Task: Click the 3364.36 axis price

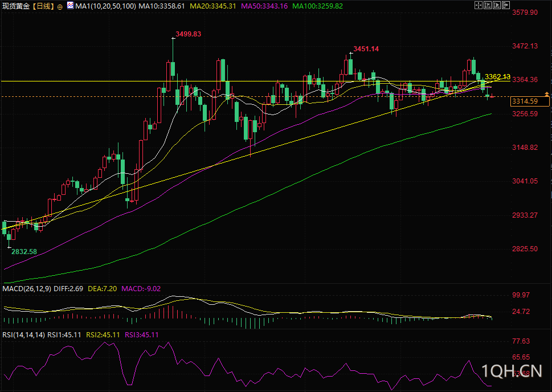Action: (x=525, y=80)
